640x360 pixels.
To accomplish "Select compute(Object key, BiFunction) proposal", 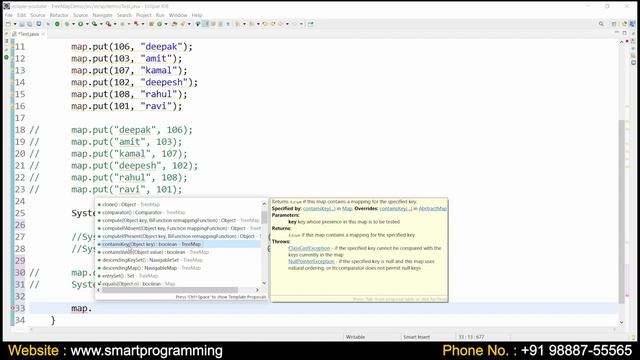I will point(179,220).
